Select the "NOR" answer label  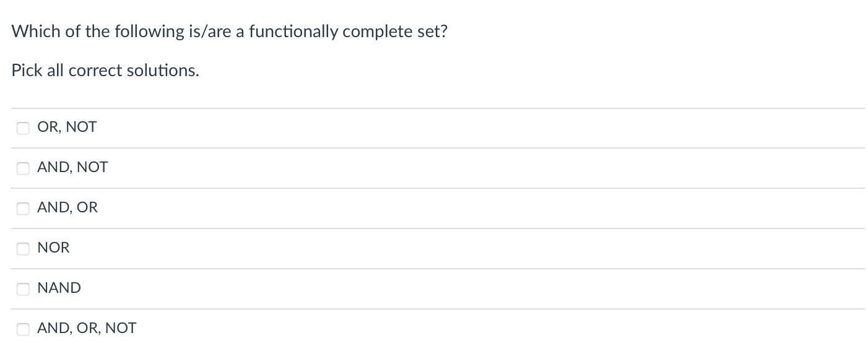[53, 248]
